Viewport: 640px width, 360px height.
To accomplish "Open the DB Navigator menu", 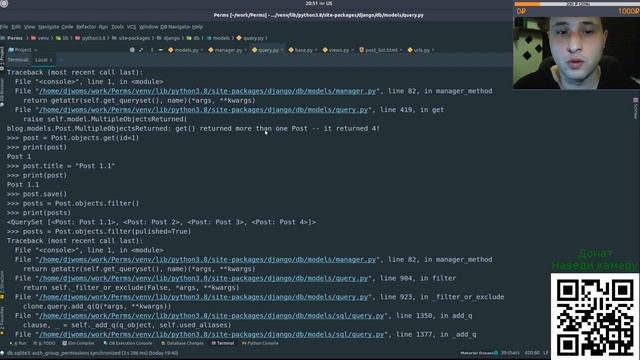I will coord(175,27).
